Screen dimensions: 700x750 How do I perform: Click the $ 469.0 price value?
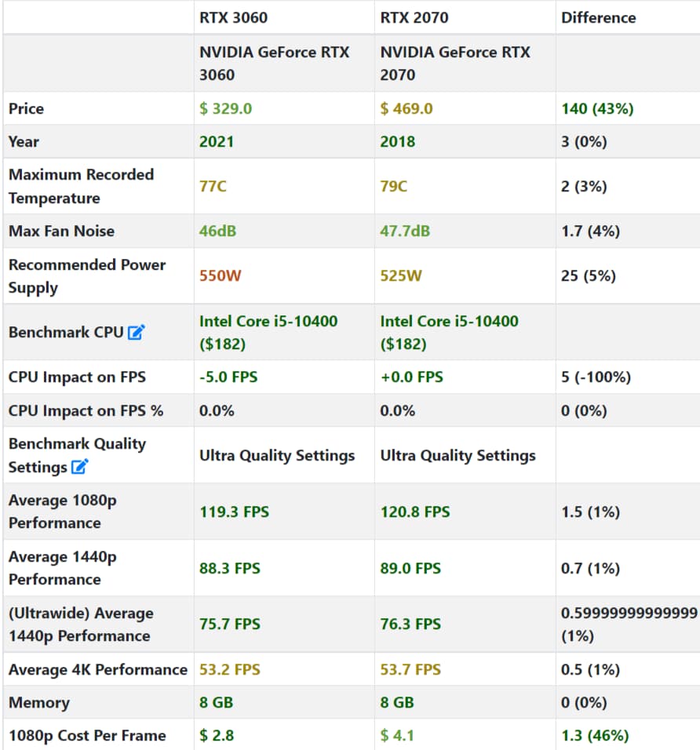407,108
